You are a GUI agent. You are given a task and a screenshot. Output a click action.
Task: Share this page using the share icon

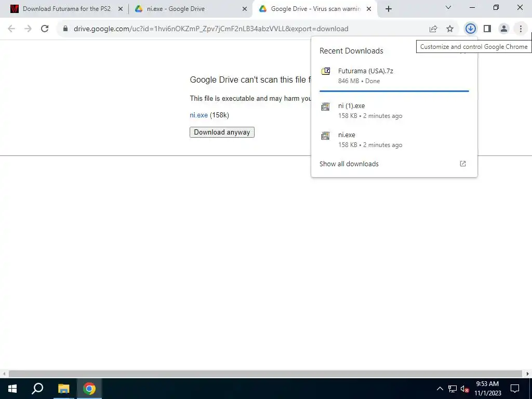(433, 29)
